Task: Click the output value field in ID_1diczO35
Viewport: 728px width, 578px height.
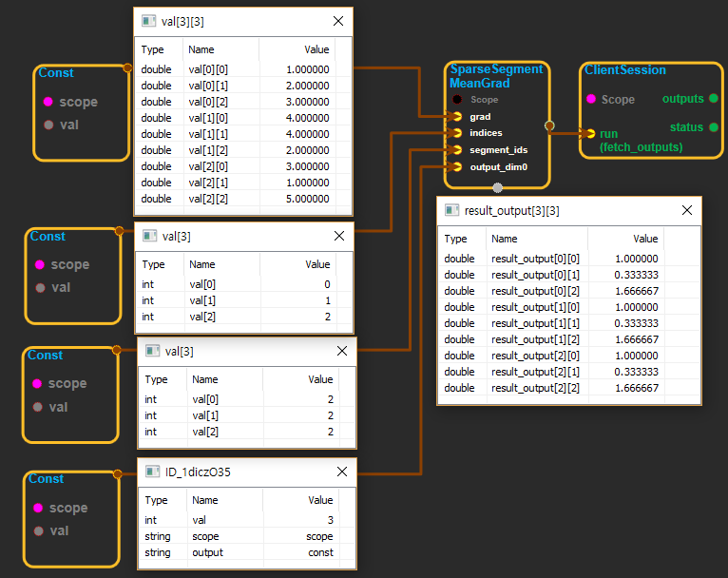Action: click(x=319, y=552)
